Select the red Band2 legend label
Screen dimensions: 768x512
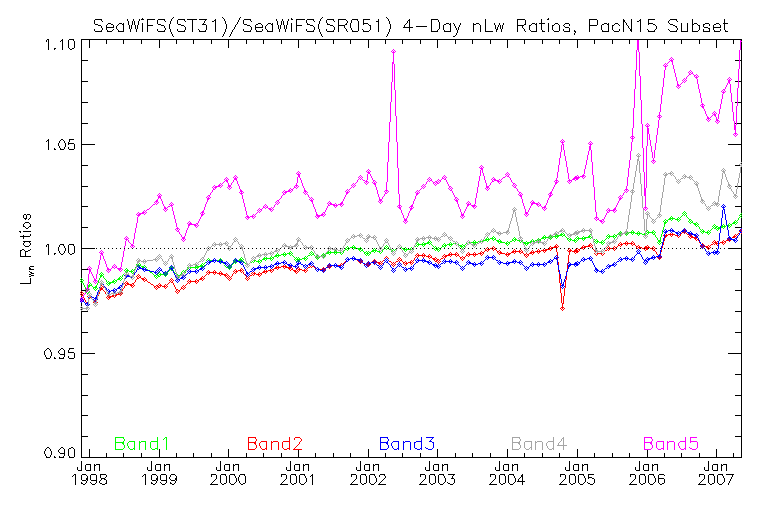[274, 444]
